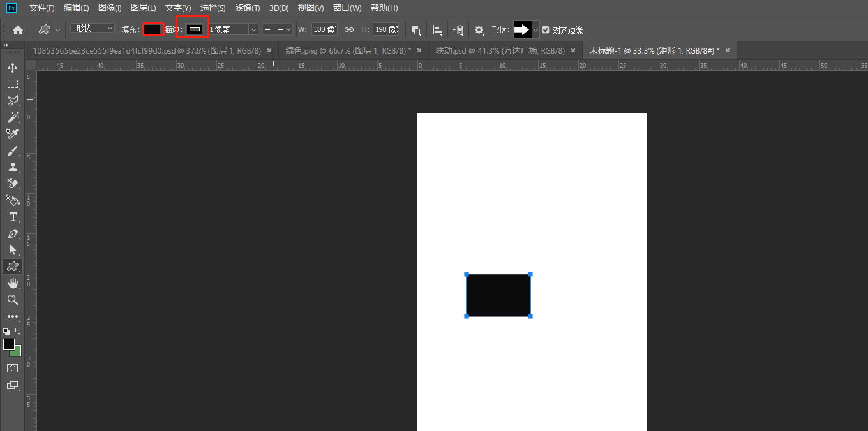
Task: Reset default foreground and background colors
Action: 6,332
